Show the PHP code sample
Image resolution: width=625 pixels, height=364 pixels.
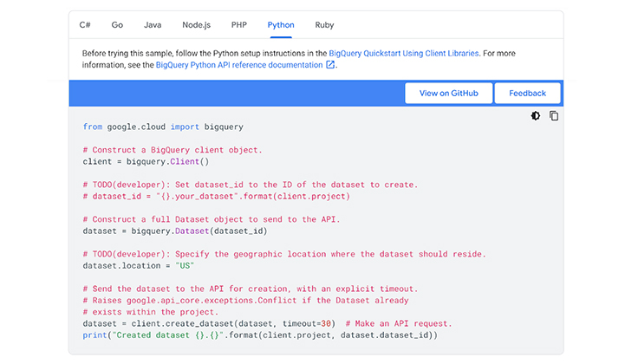pos(239,25)
